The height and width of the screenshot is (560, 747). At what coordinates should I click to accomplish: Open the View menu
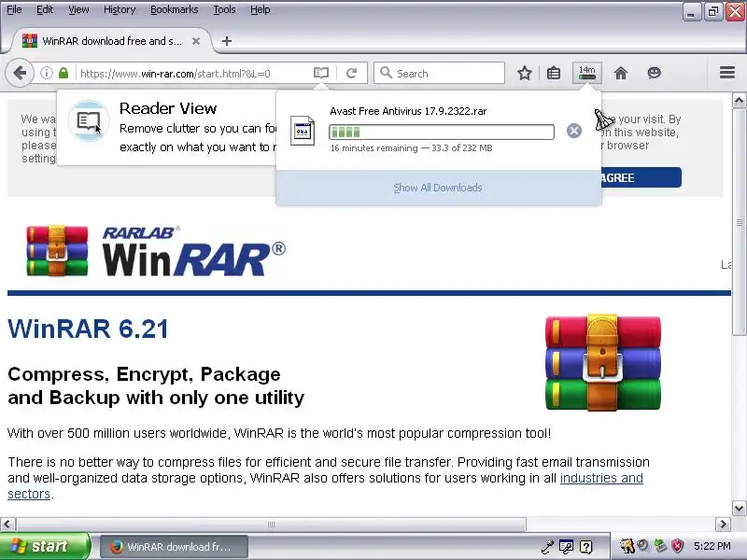[78, 9]
